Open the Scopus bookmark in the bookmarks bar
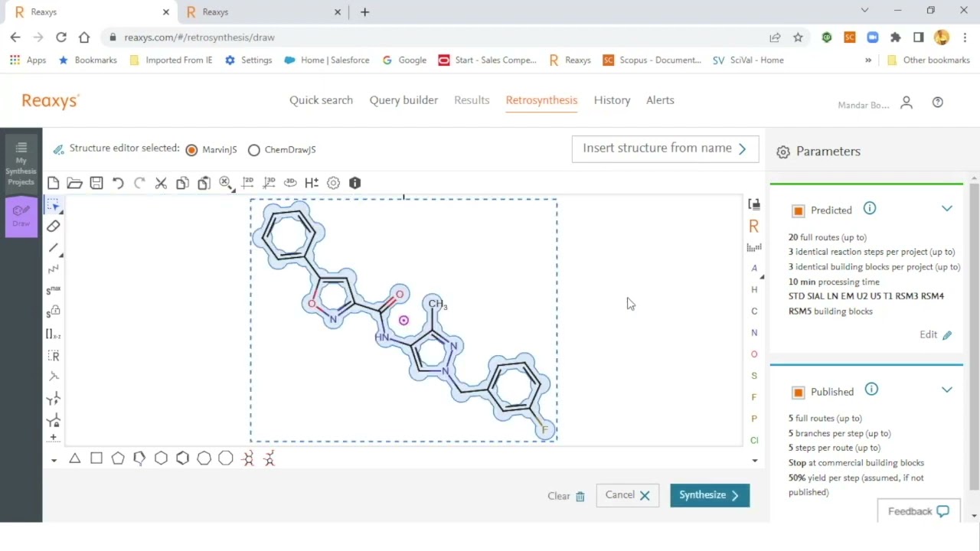The width and height of the screenshot is (980, 551). point(652,60)
